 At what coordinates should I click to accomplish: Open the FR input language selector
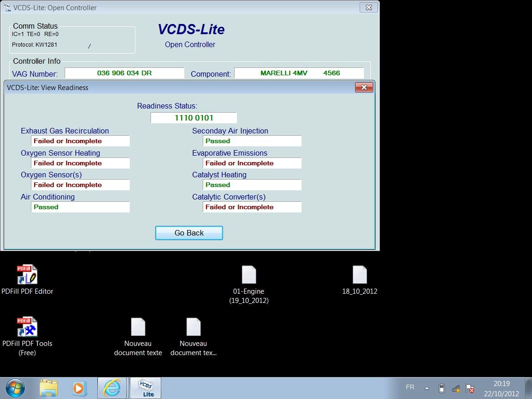click(410, 387)
